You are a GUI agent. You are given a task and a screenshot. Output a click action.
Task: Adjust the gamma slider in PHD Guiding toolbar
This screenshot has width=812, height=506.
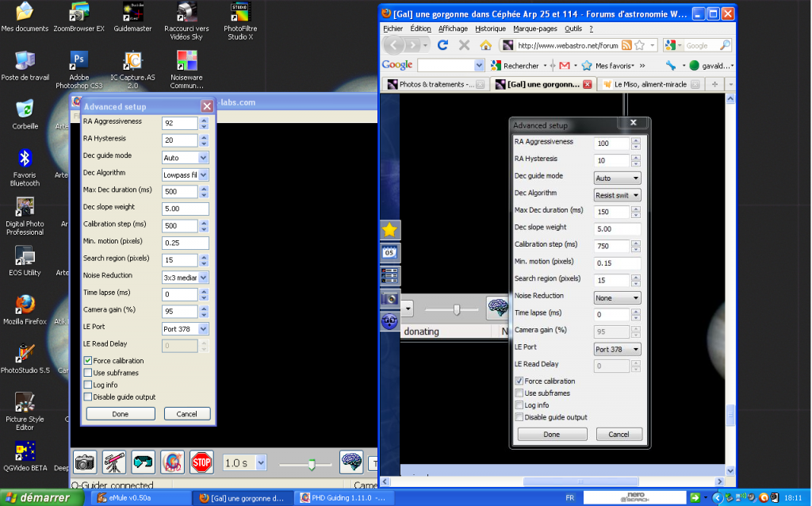pyautogui.click(x=311, y=463)
